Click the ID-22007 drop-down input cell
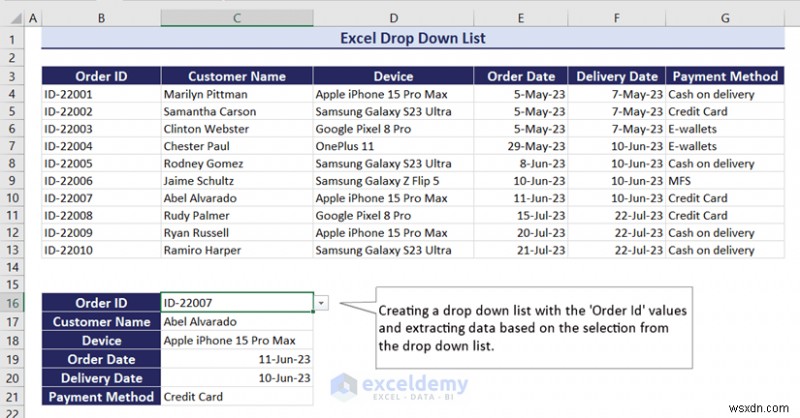800x418 pixels. click(x=237, y=303)
